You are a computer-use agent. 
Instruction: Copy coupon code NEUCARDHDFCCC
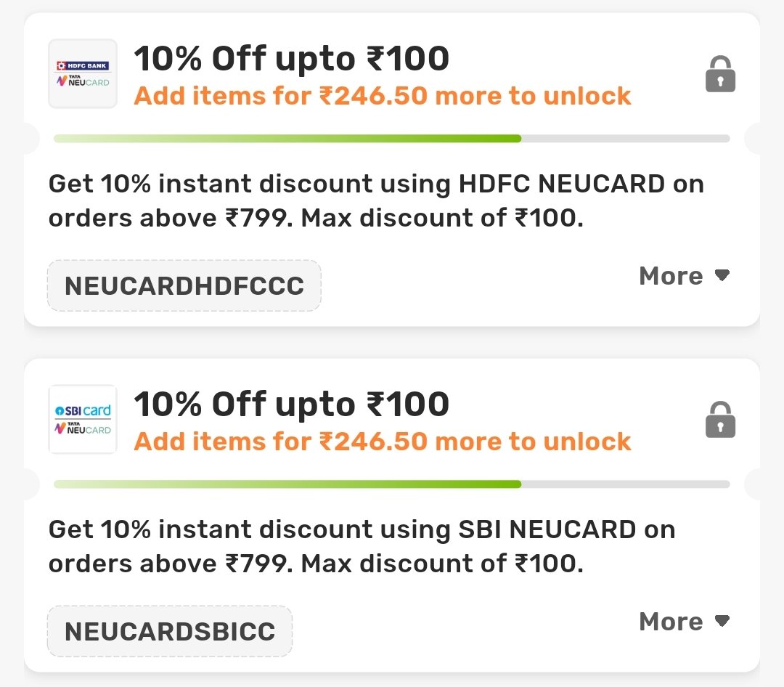[x=184, y=285]
